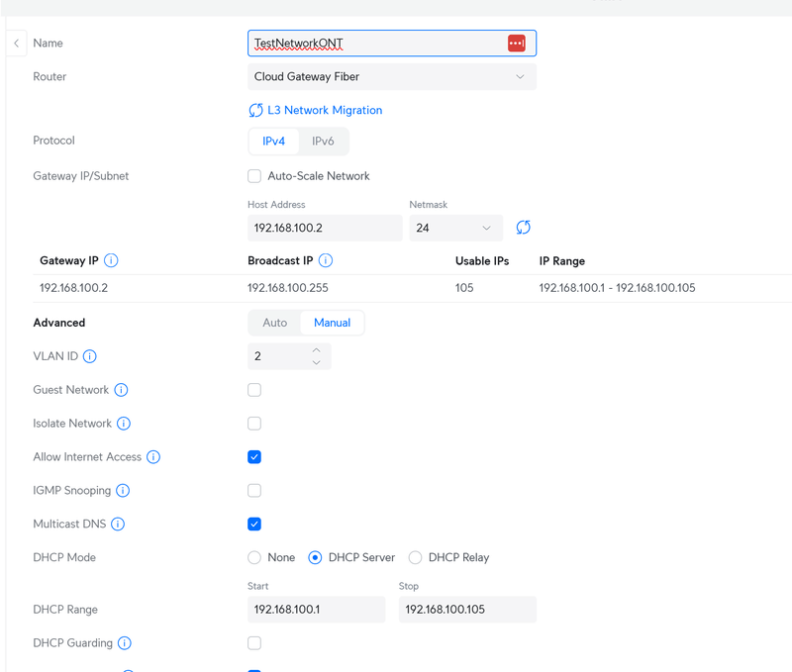This screenshot has height=672, width=792.
Task: Switch to the IPv6 protocol tab
Action: tap(323, 142)
